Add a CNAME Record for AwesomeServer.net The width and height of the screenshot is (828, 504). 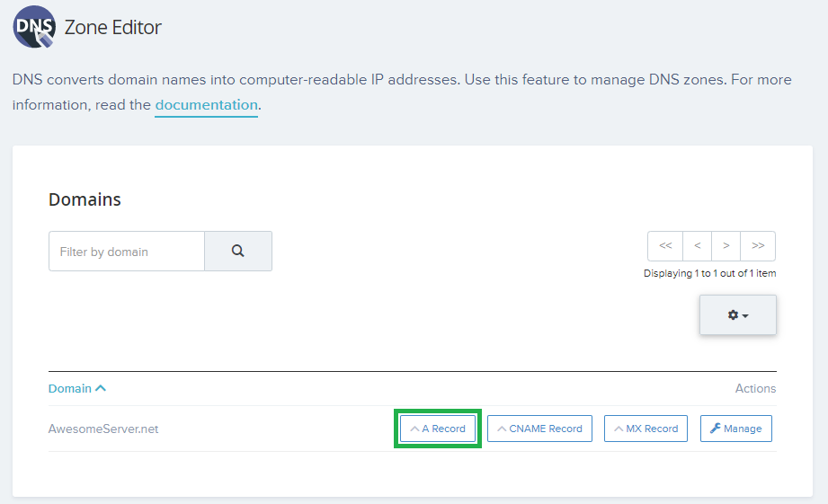[539, 429]
